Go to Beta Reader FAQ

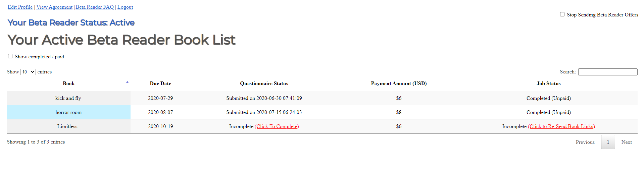click(x=95, y=7)
